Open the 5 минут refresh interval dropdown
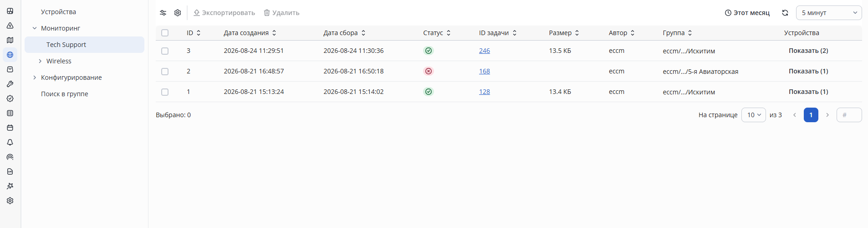This screenshot has width=868, height=228. point(829,13)
